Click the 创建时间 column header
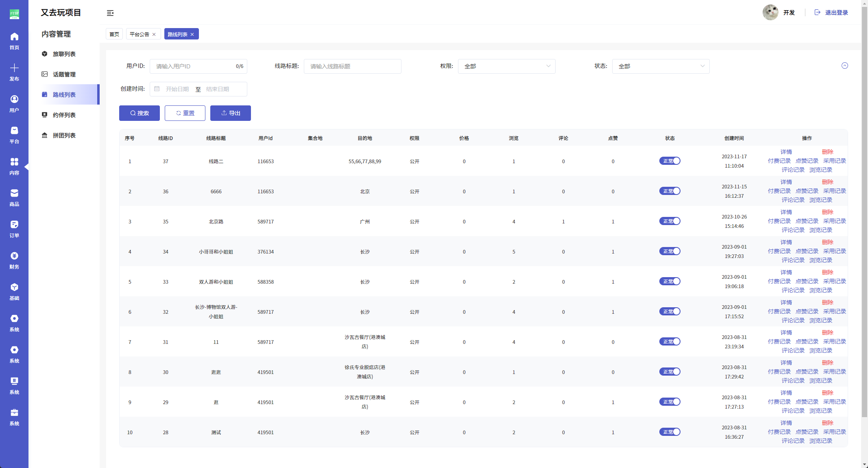 [734, 138]
